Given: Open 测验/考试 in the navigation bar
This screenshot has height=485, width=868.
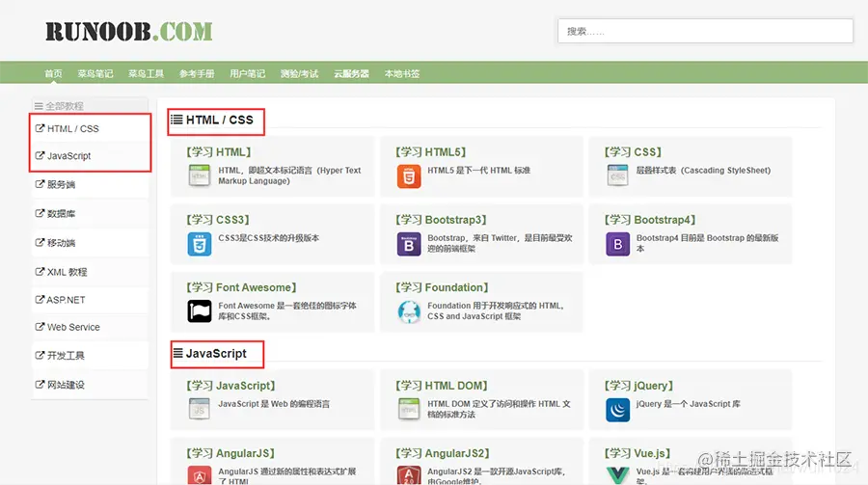Looking at the screenshot, I should [x=300, y=73].
